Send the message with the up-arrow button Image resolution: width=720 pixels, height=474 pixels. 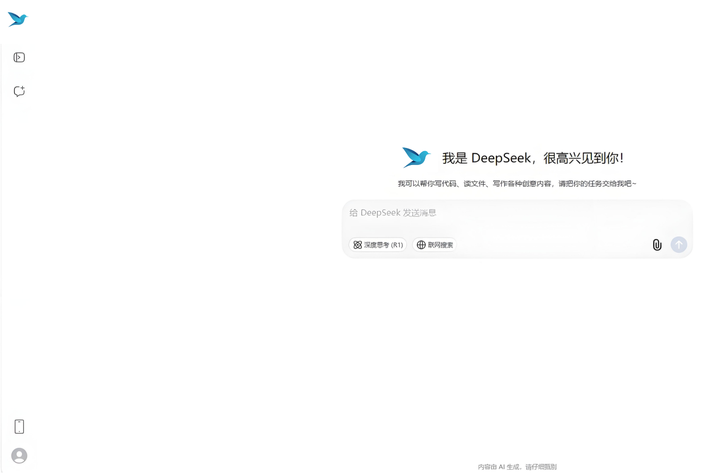pos(679,245)
